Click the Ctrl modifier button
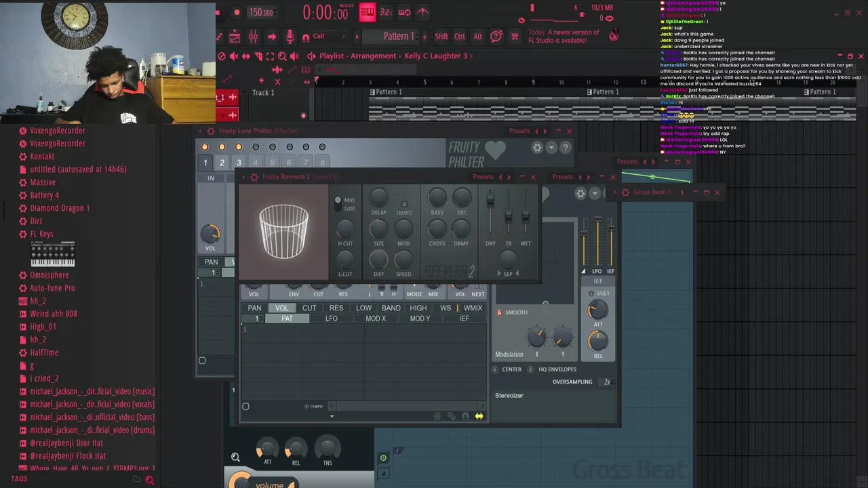The width and height of the screenshot is (868, 488). pos(460,37)
